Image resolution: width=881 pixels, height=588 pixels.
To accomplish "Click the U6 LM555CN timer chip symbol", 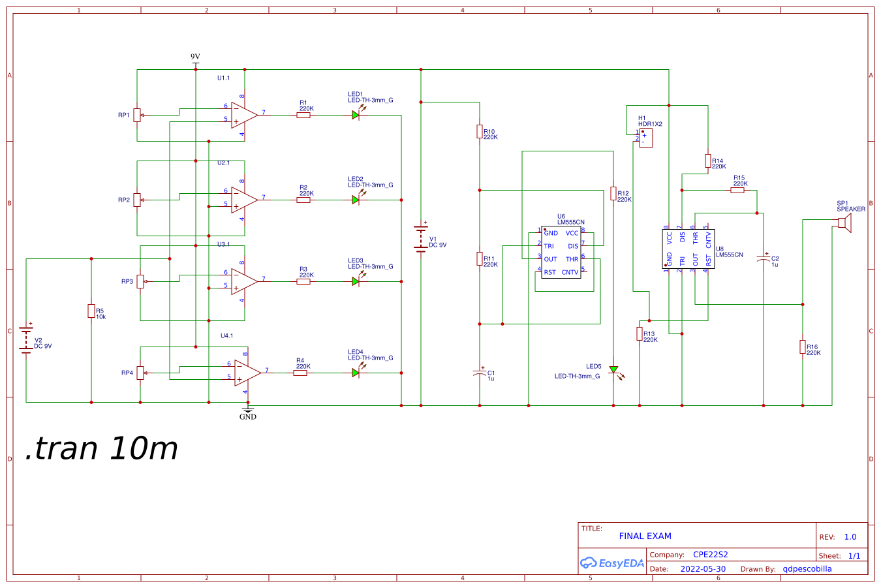I will 563,253.
